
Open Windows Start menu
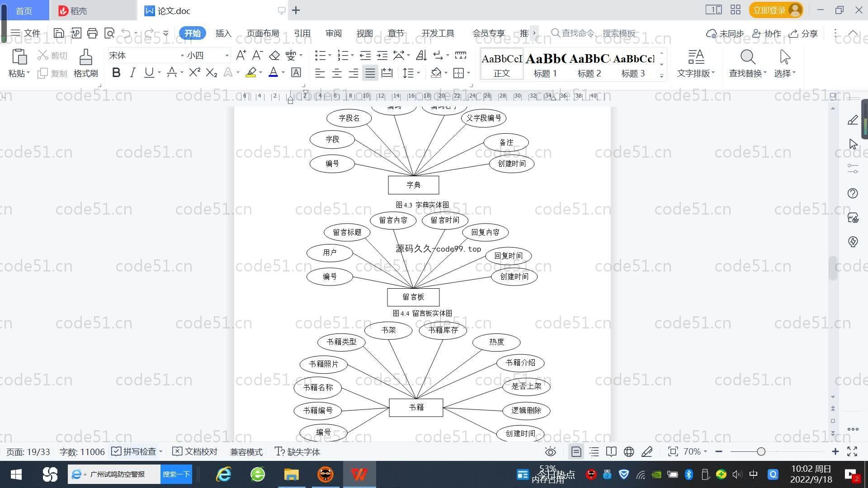pos(16,474)
